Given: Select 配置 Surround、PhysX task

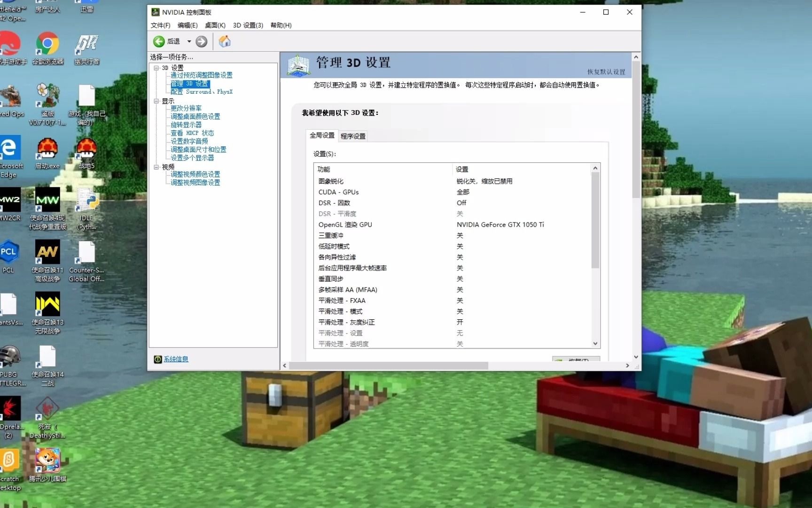Looking at the screenshot, I should 201,92.
